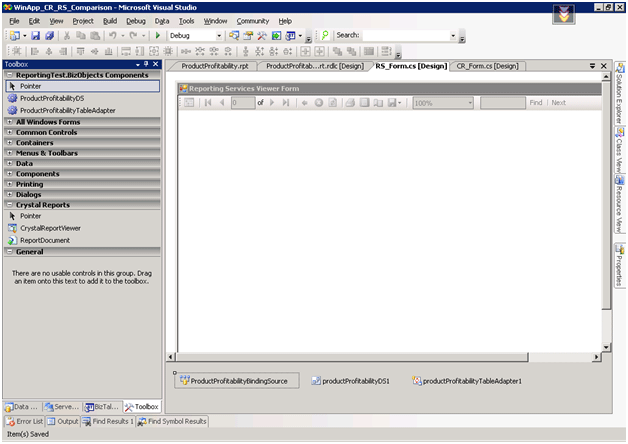Open the Error List tab
628x444 pixels.
[25, 422]
